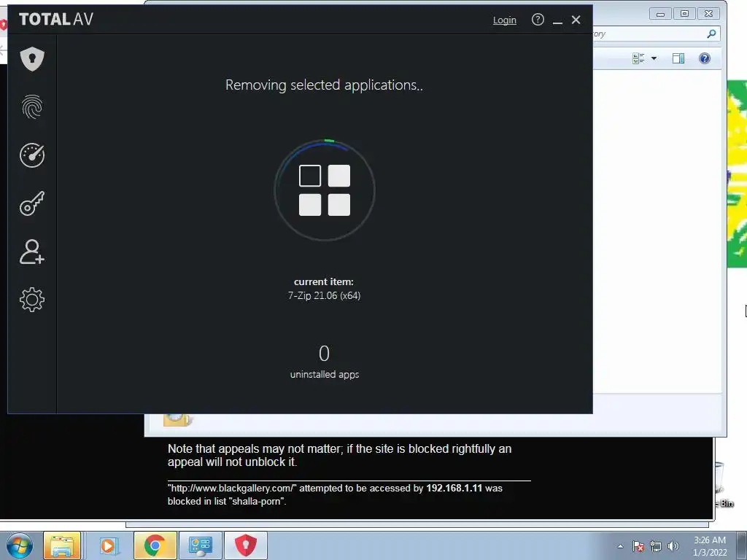Click the Login link in TotalAV
The width and height of the screenshot is (747, 560).
click(x=505, y=20)
